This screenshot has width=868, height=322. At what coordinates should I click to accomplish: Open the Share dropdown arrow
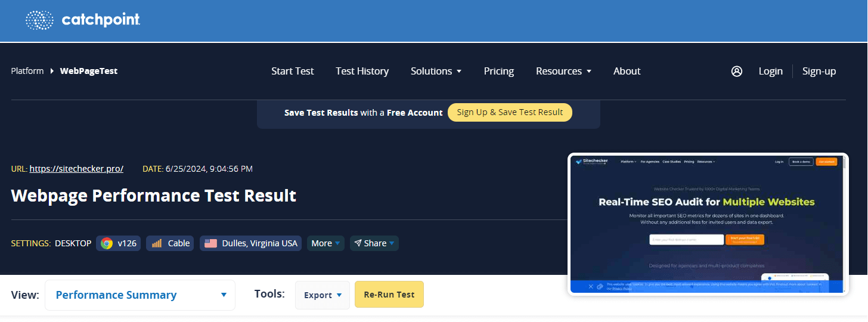[392, 243]
